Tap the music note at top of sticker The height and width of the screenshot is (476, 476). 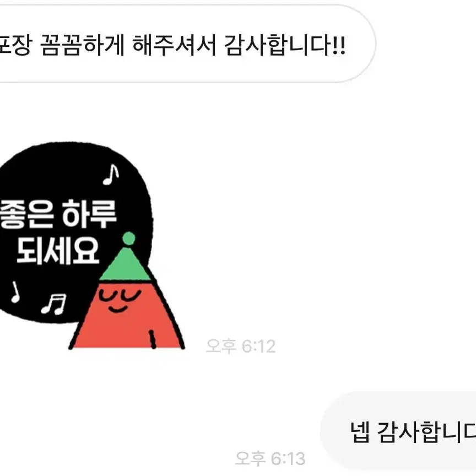coord(111,175)
